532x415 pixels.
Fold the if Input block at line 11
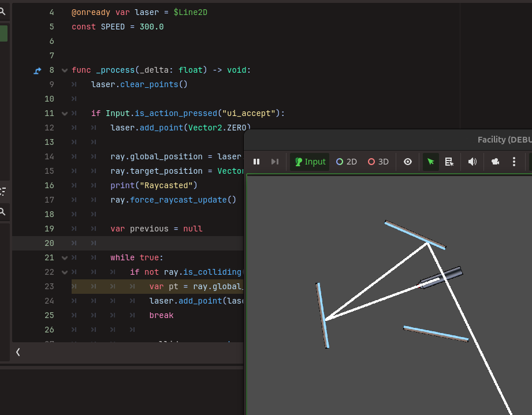point(65,114)
